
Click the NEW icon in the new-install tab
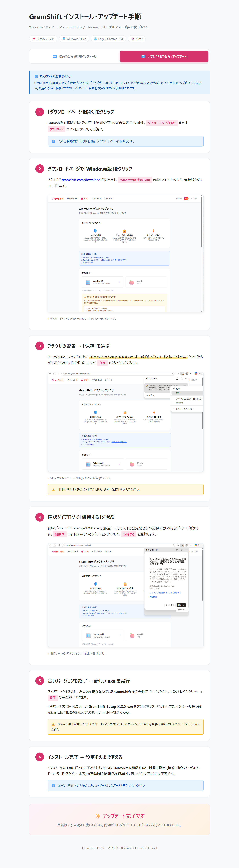[x=55, y=57]
